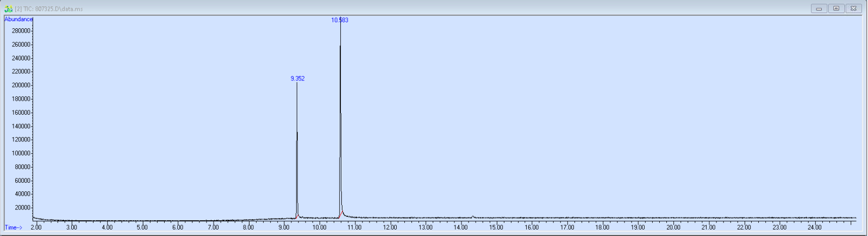Close the TIC data.ms window

[854, 8]
